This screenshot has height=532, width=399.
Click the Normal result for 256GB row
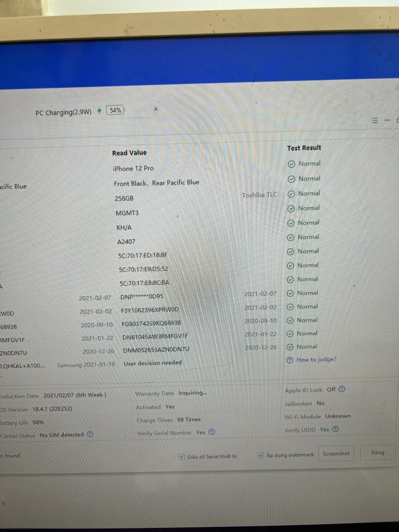tap(309, 193)
